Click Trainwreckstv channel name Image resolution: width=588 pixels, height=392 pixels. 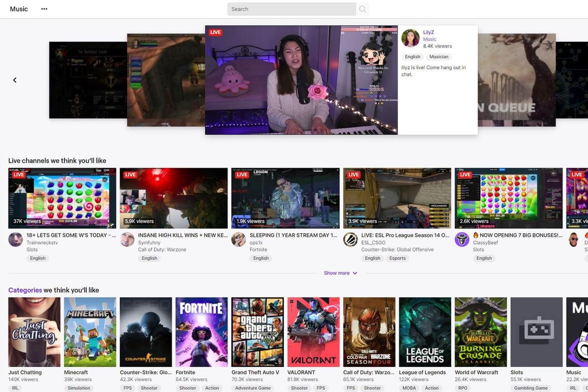pos(42,242)
